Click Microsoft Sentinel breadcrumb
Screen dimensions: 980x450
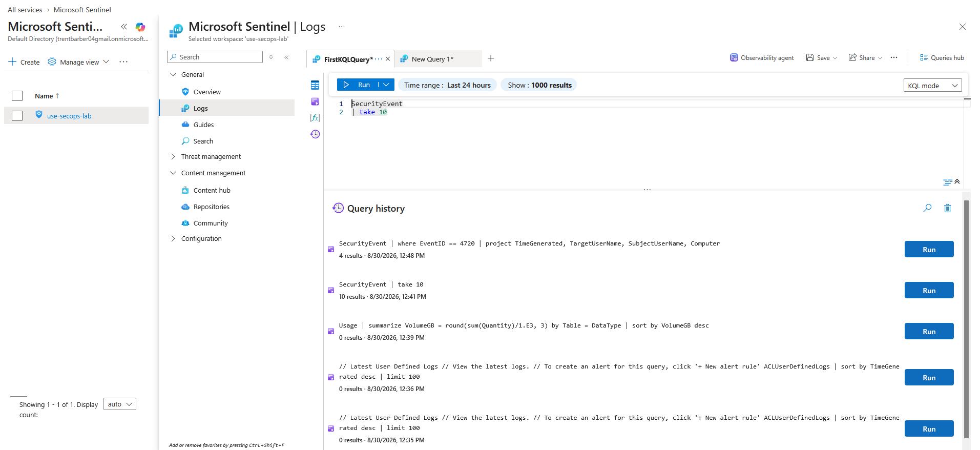pos(82,10)
